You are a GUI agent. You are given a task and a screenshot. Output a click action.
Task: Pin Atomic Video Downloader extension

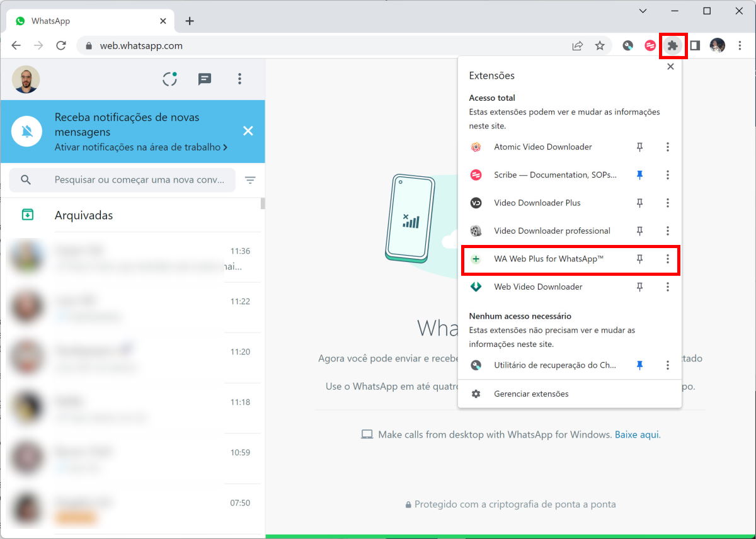tap(639, 147)
